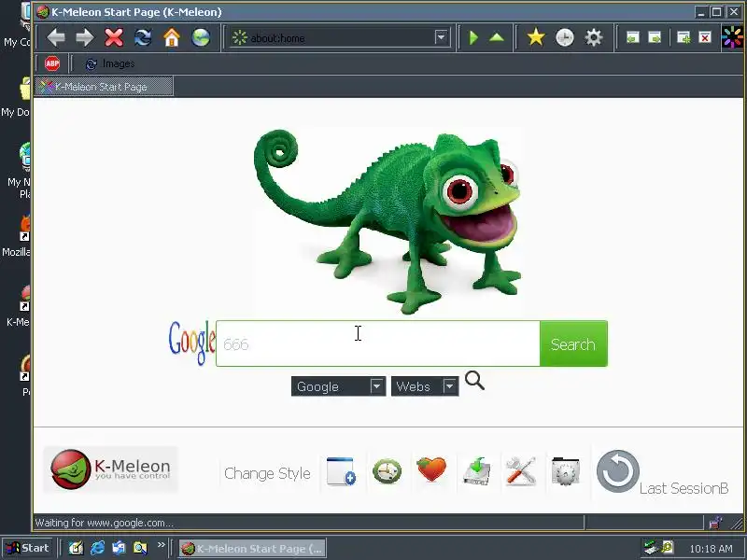Click the network connection tray icon
Screen dimensions: 747x560
[x=650, y=548]
